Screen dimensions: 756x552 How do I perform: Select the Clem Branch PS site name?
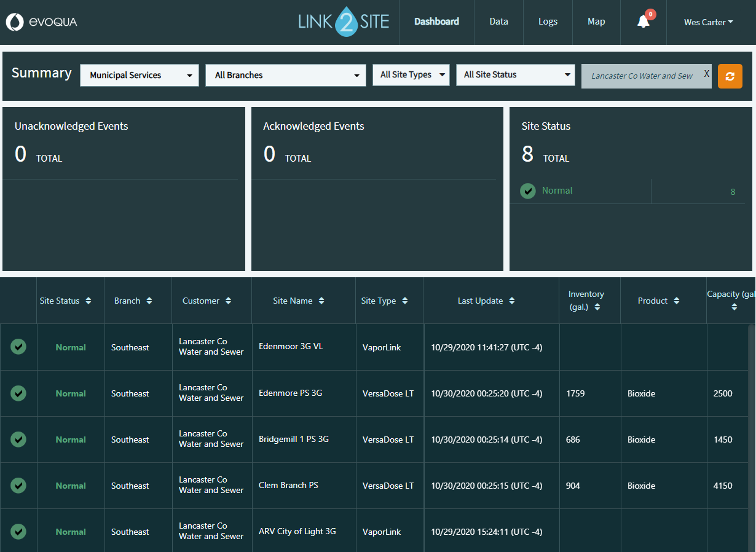point(288,485)
